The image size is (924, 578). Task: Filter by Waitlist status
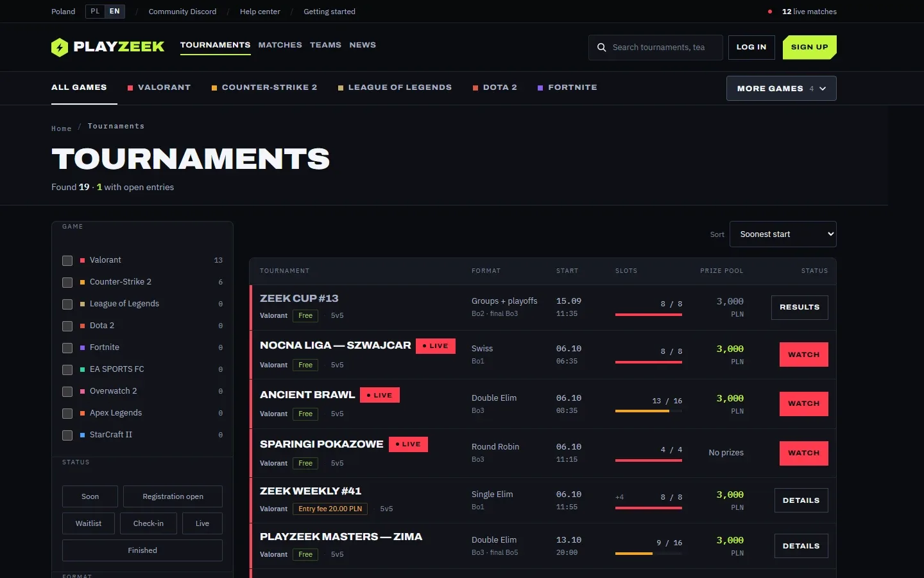(89, 523)
